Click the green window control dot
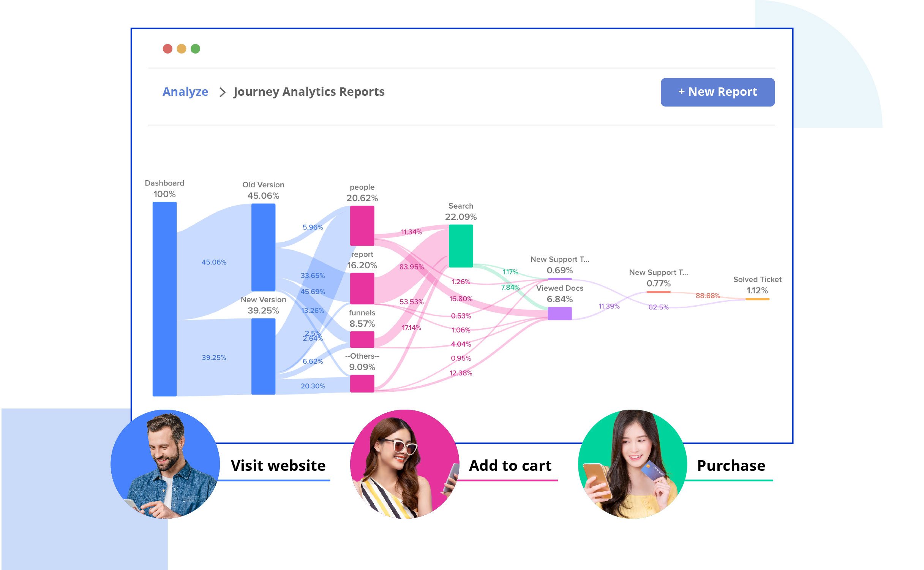This screenshot has height=570, width=924. pos(196,49)
